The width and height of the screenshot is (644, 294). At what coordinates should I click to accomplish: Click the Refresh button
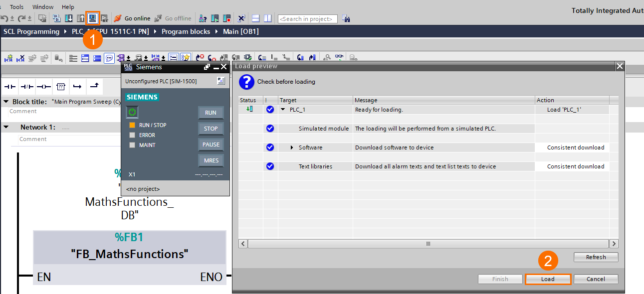[596, 257]
